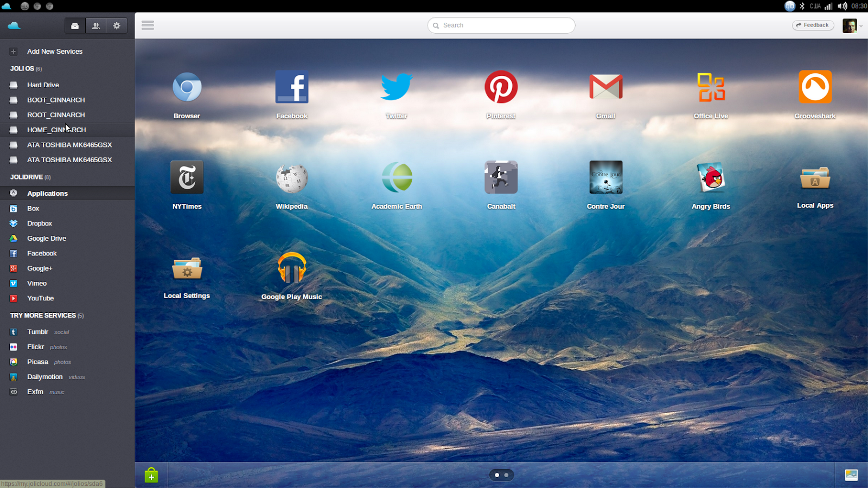Viewport: 868px width, 488px height.
Task: Open the Canabalt game
Action: pyautogui.click(x=501, y=177)
